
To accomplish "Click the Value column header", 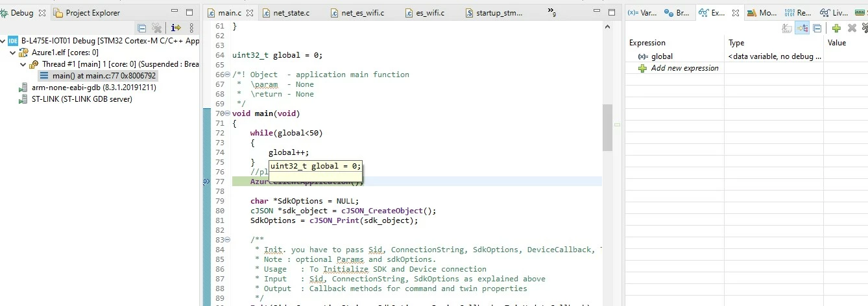I will click(x=846, y=43).
